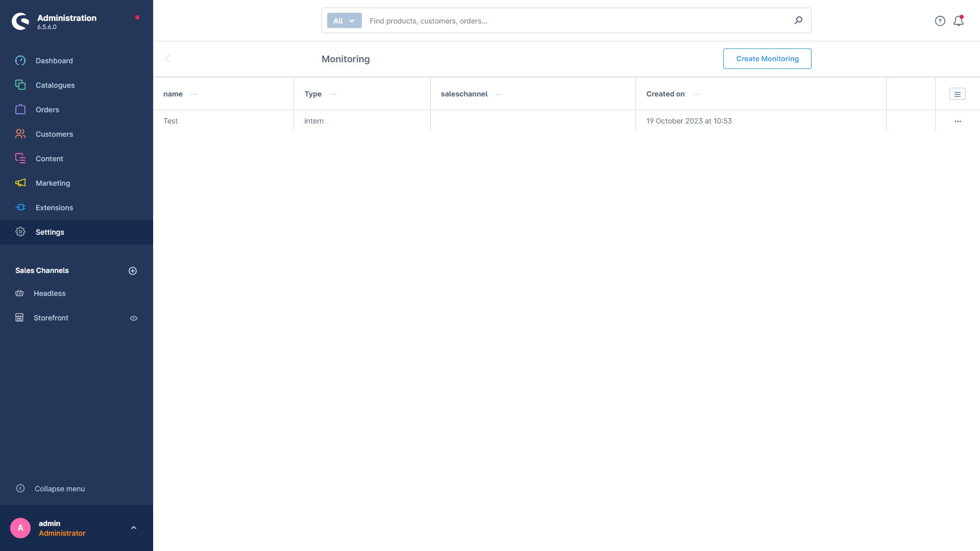
Task: Toggle the Storefront visibility eye icon
Action: (133, 317)
